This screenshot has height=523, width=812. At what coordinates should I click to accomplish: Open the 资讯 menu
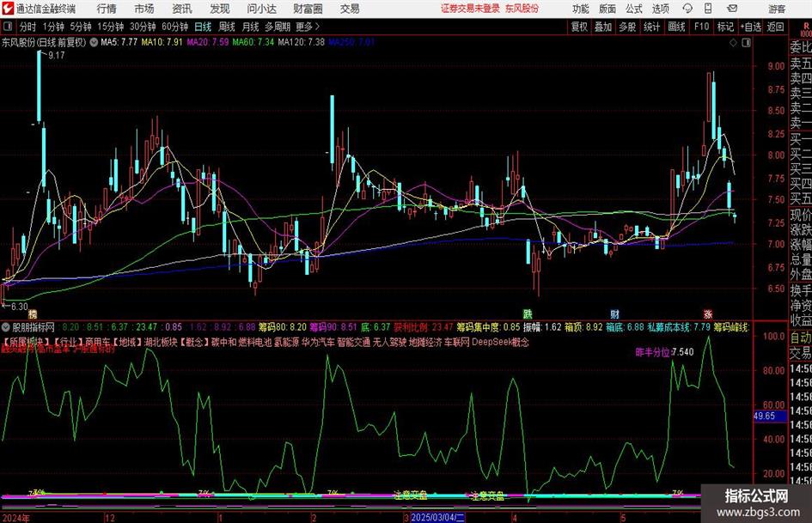(182, 9)
